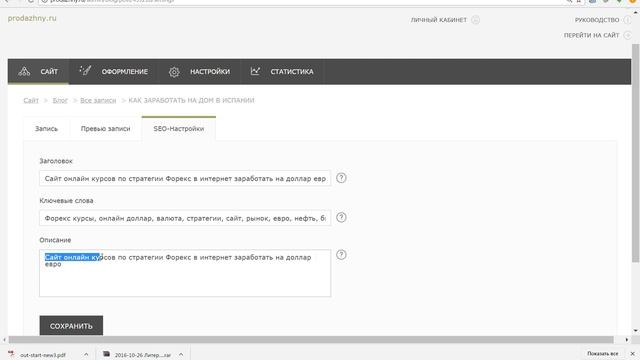The height and width of the screenshot is (360, 640).
Task: Click the Личный кабинет user icon
Action: point(476,20)
